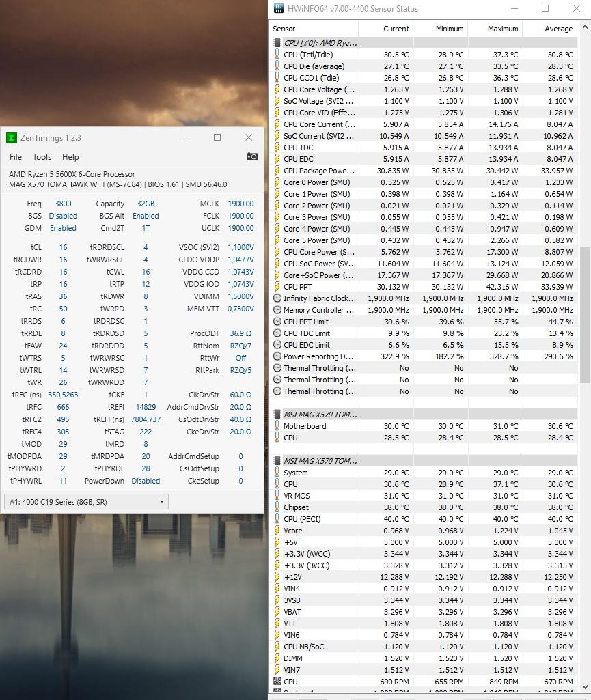Viewport: 591px width, 700px height.
Task: Click the circle icon for CPU PPT Limit
Action: (277, 322)
